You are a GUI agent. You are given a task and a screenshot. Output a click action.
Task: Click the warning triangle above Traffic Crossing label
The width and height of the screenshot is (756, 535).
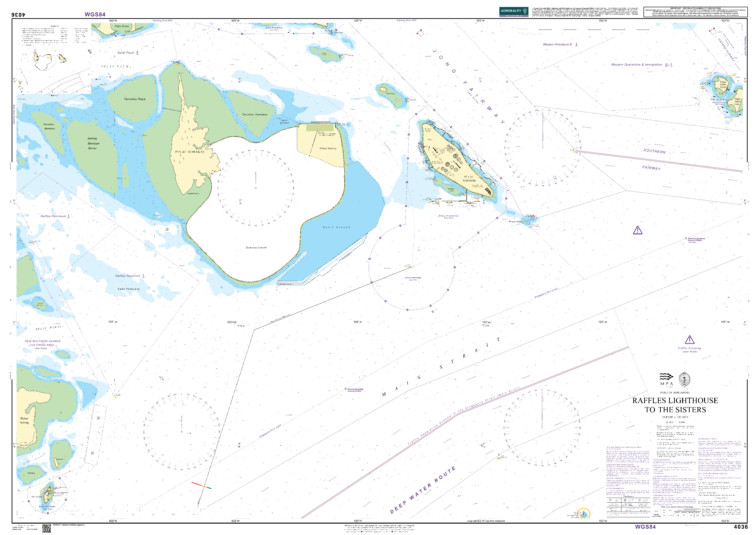[x=689, y=340]
